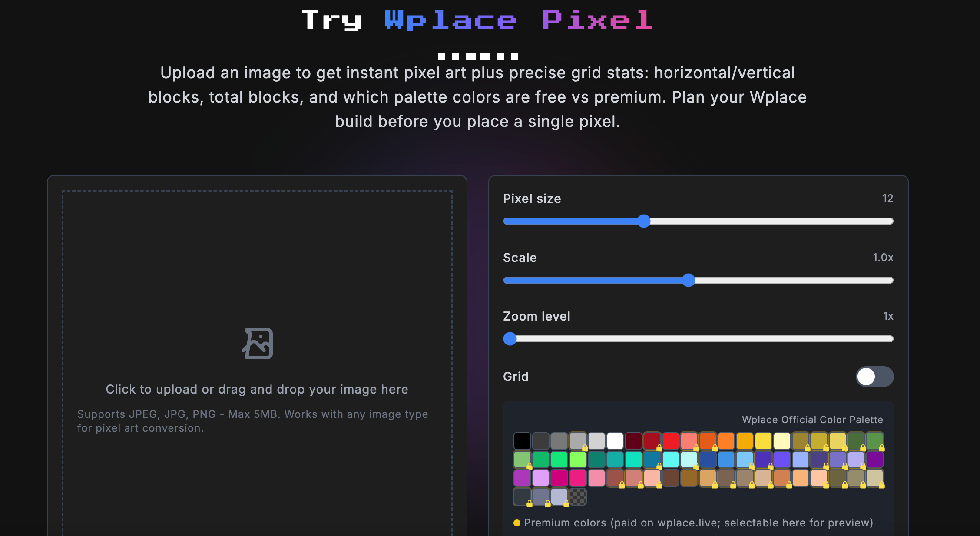Select the light lavender-pink swatch
The image size is (980, 536).
pyautogui.click(x=540, y=478)
